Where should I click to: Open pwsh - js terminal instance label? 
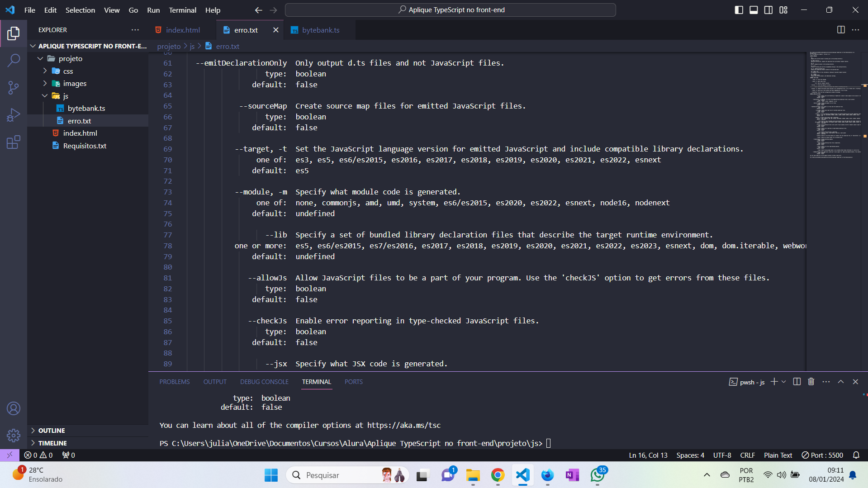pyautogui.click(x=747, y=382)
